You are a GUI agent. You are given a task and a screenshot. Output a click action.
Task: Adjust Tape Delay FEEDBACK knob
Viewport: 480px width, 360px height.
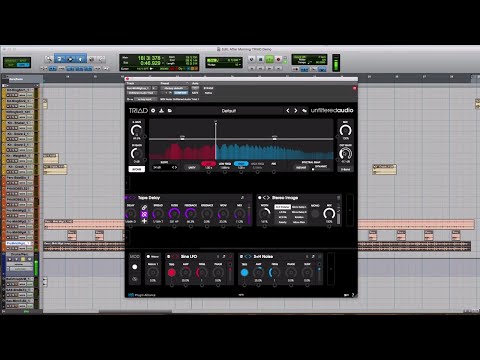tap(191, 213)
